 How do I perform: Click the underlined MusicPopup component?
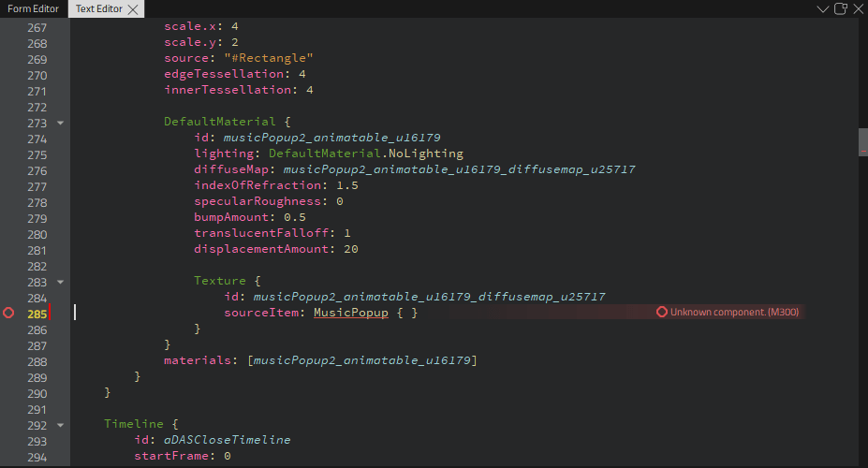click(x=350, y=313)
